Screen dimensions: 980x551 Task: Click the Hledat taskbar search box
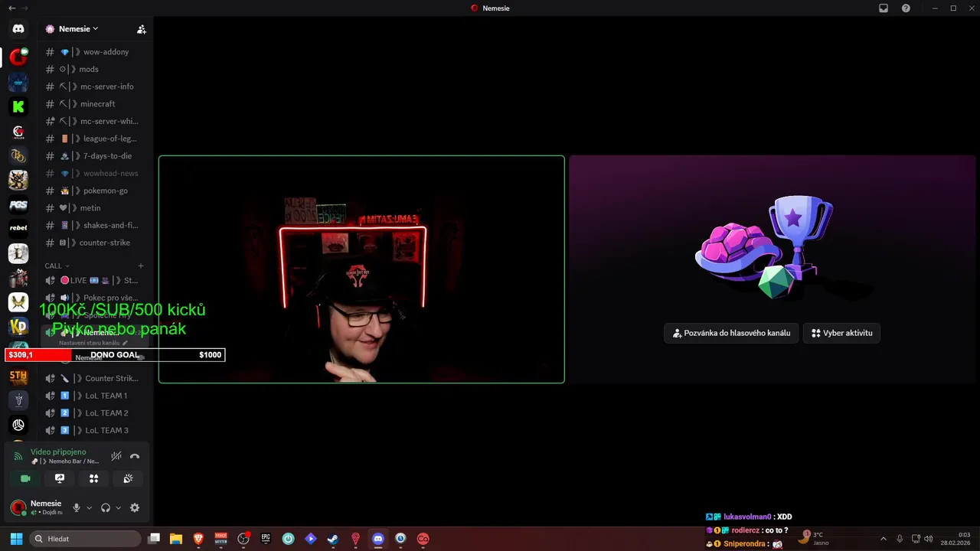(x=86, y=539)
